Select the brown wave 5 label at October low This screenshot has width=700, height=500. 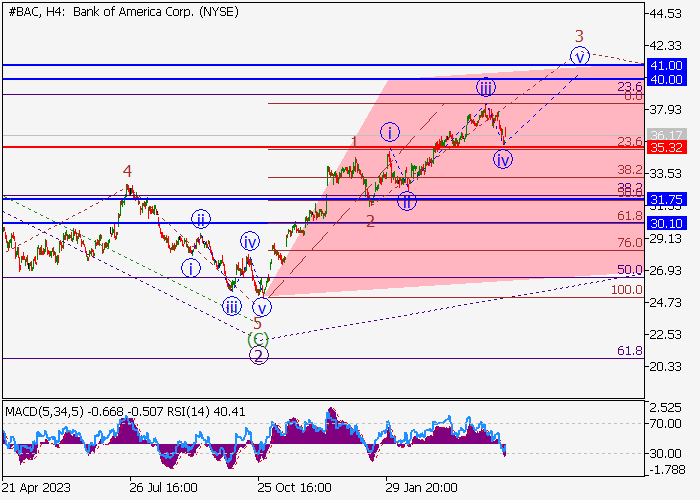(x=258, y=323)
